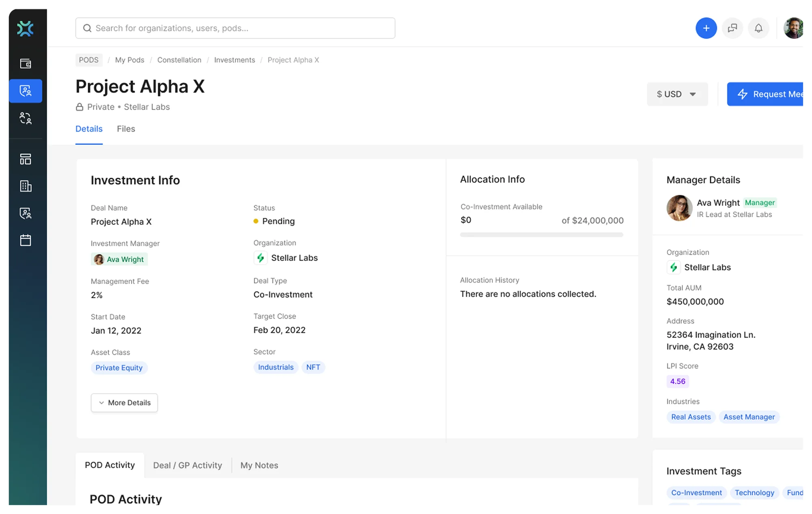Click the Pending status indicator
Viewport: 812px width, 514px height.
pyautogui.click(x=274, y=221)
